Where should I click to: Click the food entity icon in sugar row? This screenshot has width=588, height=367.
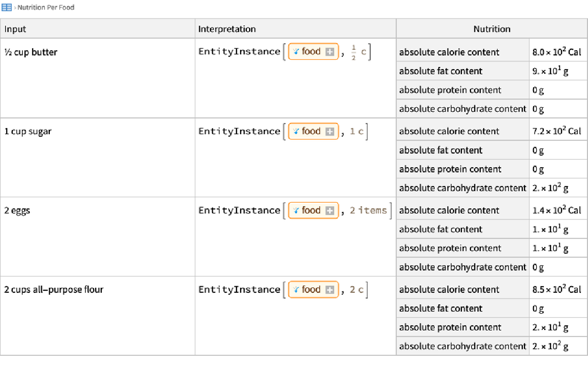pyautogui.click(x=296, y=131)
